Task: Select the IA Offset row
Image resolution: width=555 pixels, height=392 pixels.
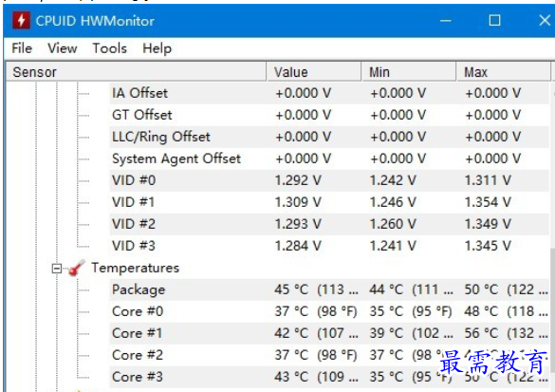Action: [x=329, y=93]
